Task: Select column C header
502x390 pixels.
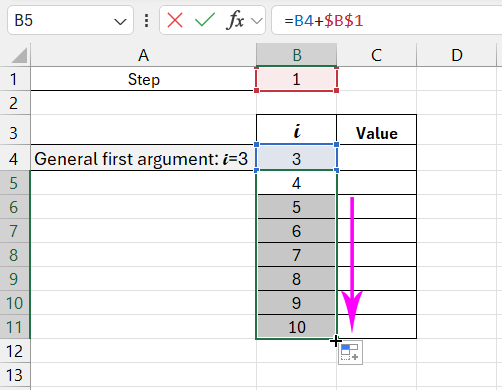Action: pyautogui.click(x=376, y=55)
